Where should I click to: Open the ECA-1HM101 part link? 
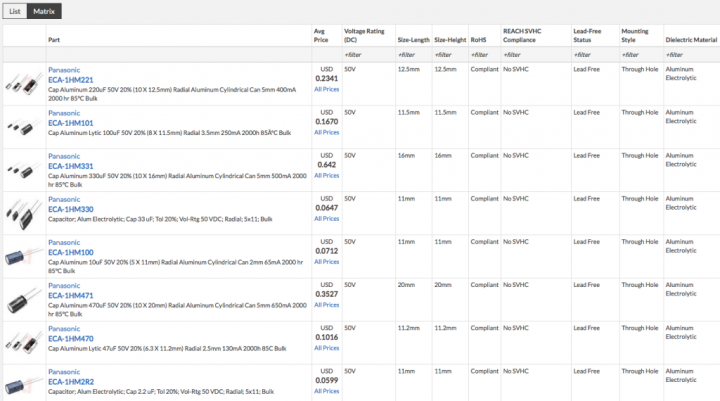[71, 123]
